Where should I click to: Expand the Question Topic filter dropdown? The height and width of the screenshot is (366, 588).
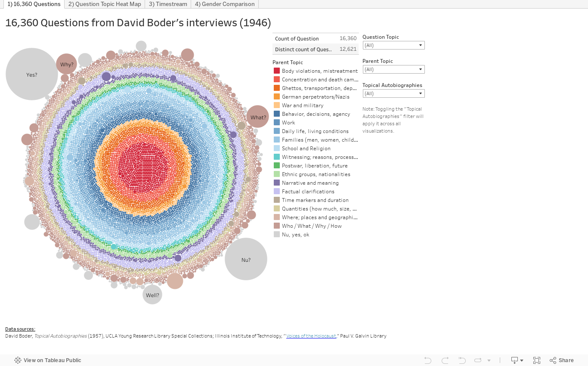(x=393, y=45)
